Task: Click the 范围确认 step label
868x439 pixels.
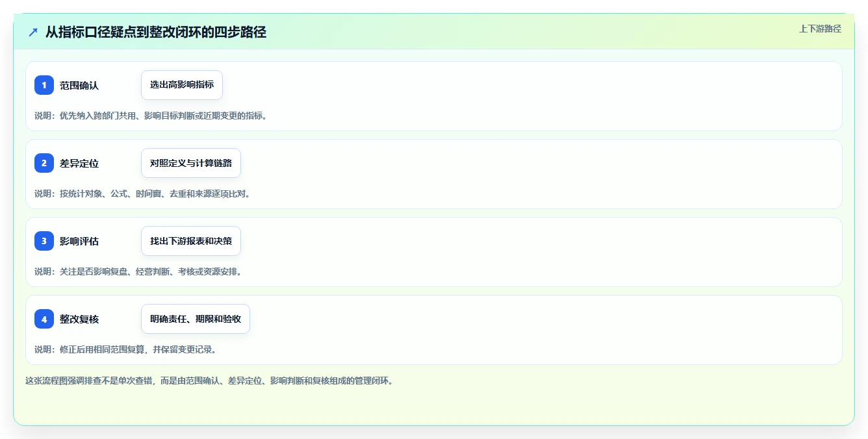Action: tap(79, 85)
